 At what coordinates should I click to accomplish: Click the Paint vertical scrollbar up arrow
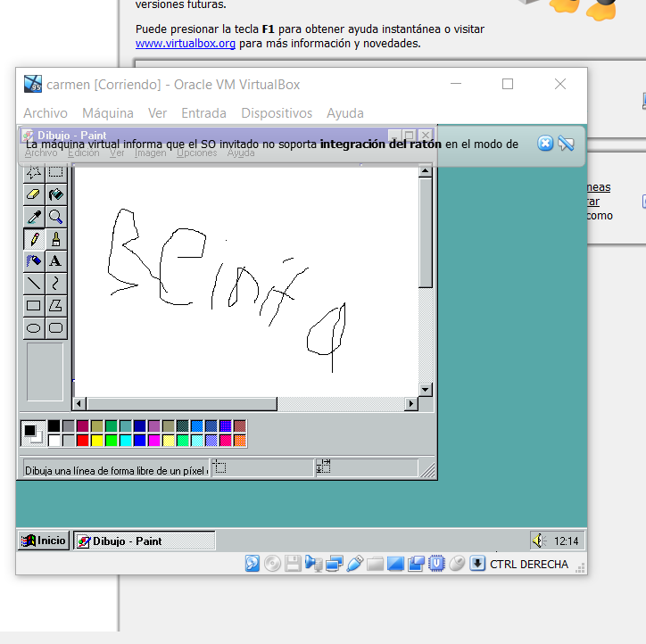426,170
